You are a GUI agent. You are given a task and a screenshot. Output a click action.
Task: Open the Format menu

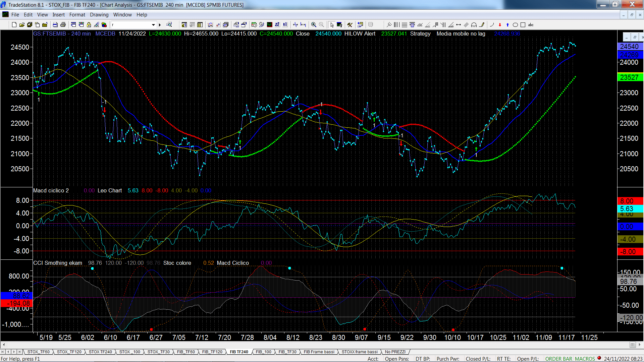[x=77, y=15]
